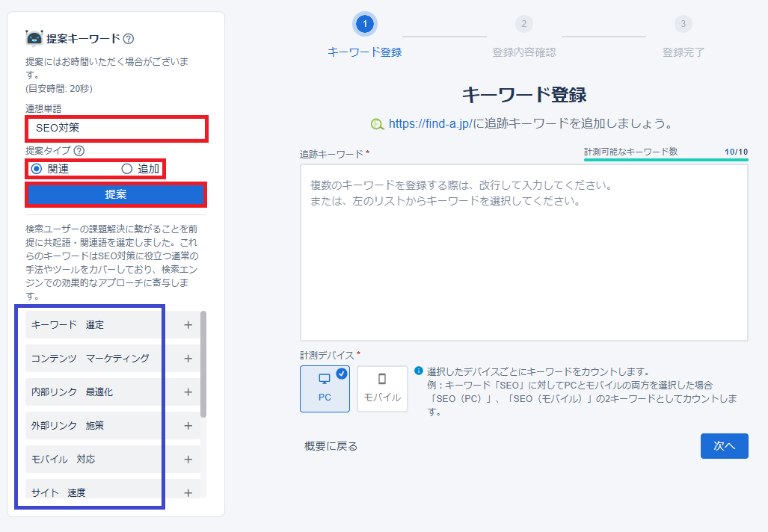
Task: Add モバイル 対応 with its plus icon
Action: [x=188, y=459]
